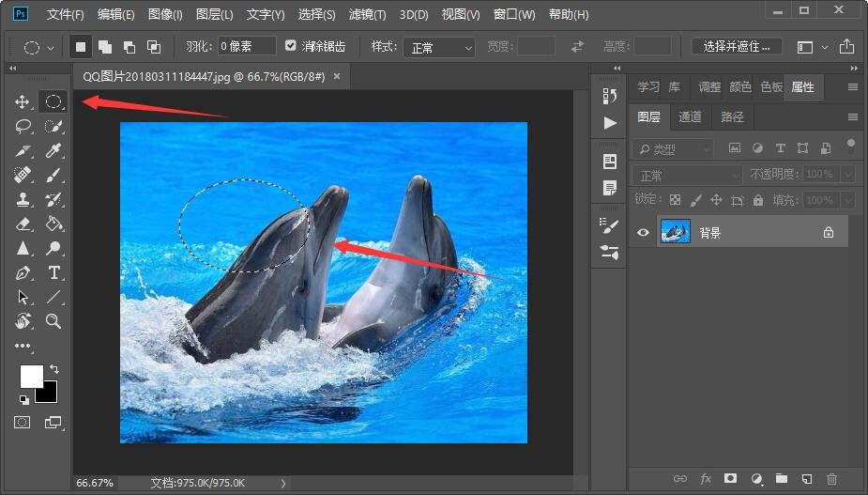Open the workspace switcher dropdown
Viewport: 868px width, 495px height.
tap(812, 47)
